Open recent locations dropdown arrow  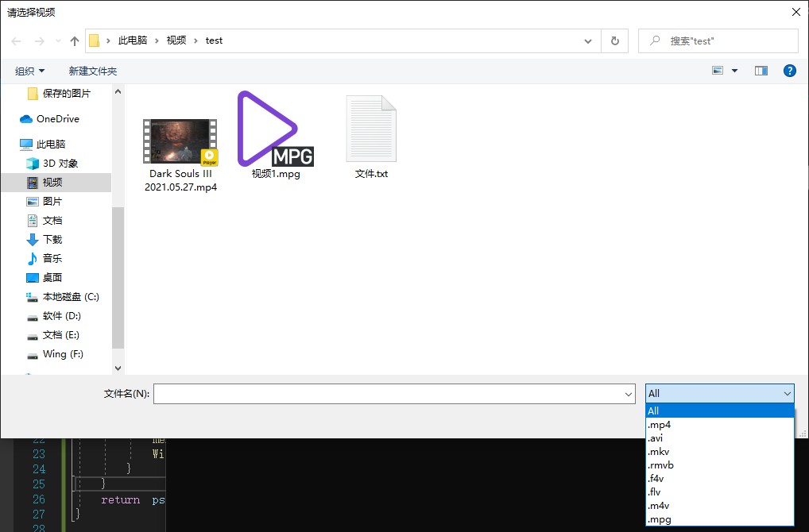click(58, 41)
